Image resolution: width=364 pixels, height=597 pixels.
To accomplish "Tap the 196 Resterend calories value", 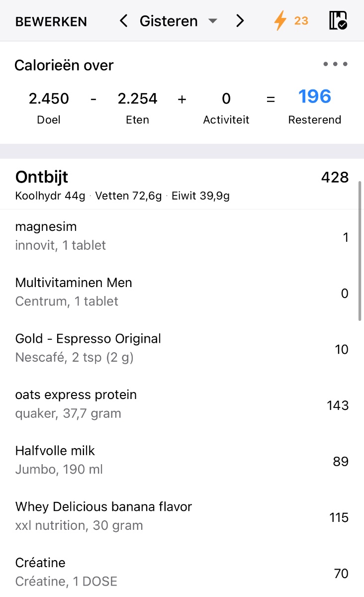I will coord(315,97).
